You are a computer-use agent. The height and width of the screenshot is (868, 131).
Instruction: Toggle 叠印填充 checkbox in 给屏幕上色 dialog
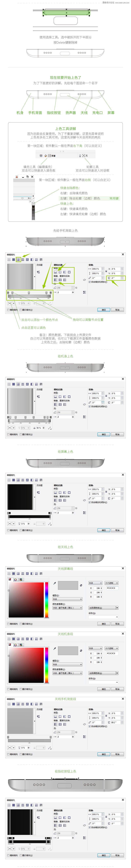(x=21, y=530)
